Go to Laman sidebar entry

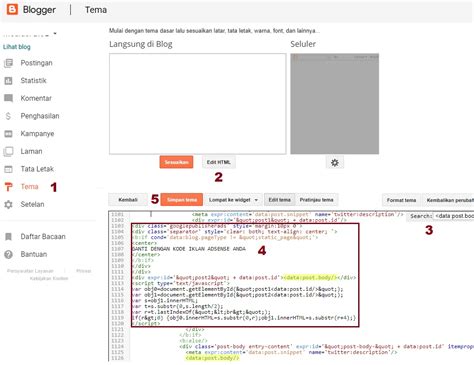coord(31,151)
